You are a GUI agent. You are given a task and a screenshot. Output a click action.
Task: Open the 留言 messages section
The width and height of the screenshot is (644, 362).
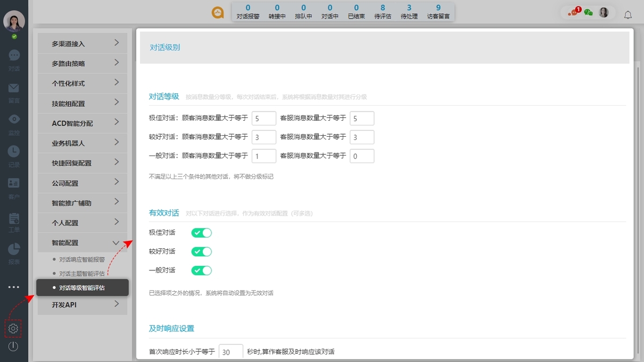pos(13,91)
